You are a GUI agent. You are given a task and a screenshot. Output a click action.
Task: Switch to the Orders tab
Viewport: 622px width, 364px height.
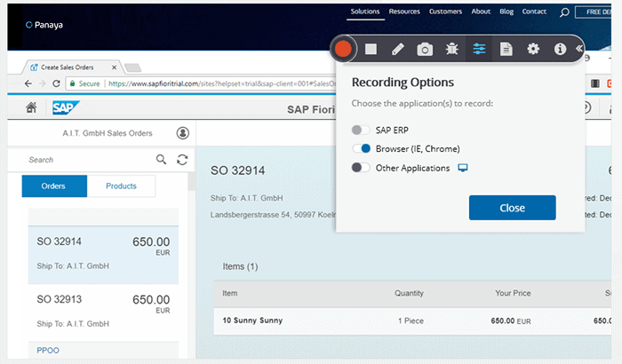coord(54,186)
